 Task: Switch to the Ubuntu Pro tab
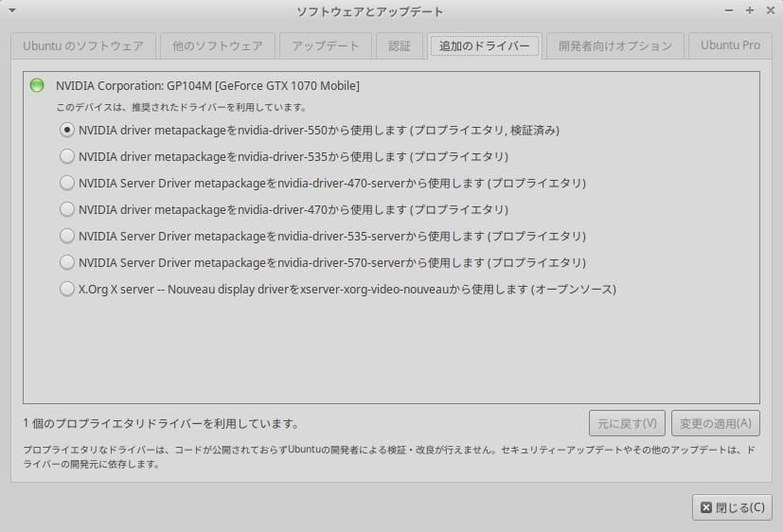pos(730,45)
